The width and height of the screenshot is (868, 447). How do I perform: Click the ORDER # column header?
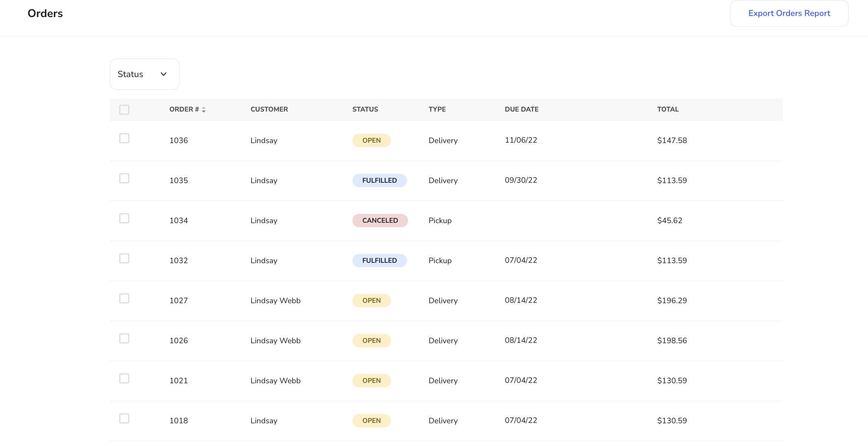(184, 109)
